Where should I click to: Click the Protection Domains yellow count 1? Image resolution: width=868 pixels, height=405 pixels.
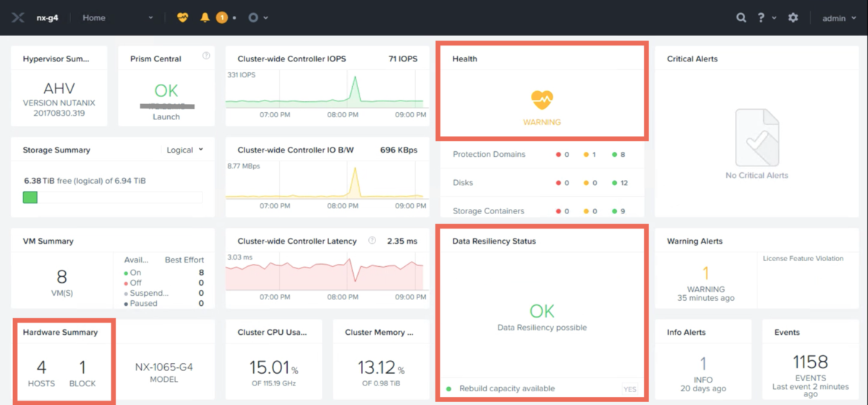pos(589,154)
